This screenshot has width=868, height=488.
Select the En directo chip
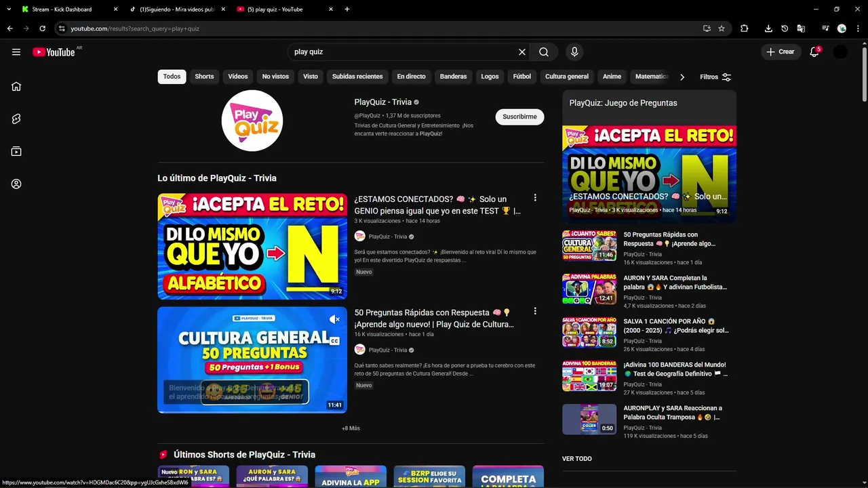tap(412, 77)
